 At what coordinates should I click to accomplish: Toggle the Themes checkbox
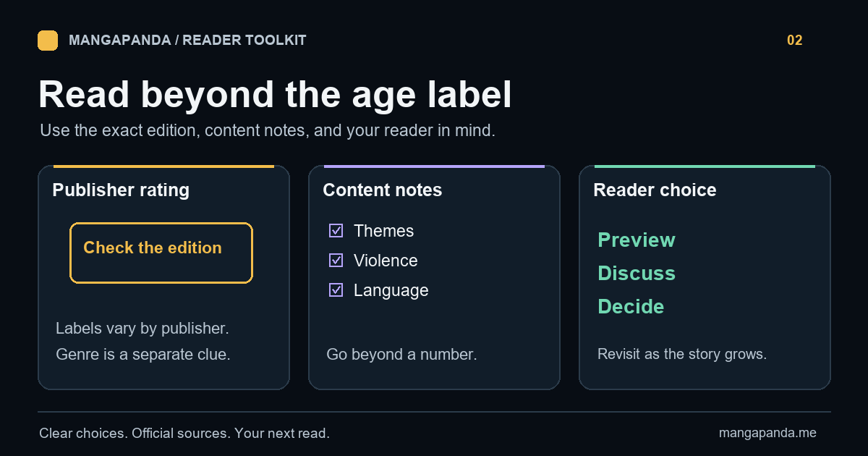336,231
